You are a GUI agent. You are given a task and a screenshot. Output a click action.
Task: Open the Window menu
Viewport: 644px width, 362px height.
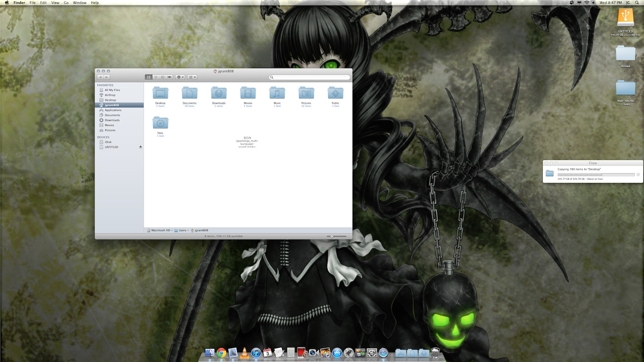(x=79, y=3)
